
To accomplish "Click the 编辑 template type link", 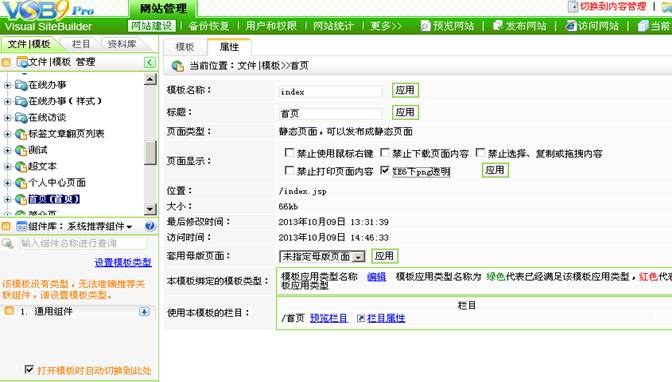I will pyautogui.click(x=376, y=277).
